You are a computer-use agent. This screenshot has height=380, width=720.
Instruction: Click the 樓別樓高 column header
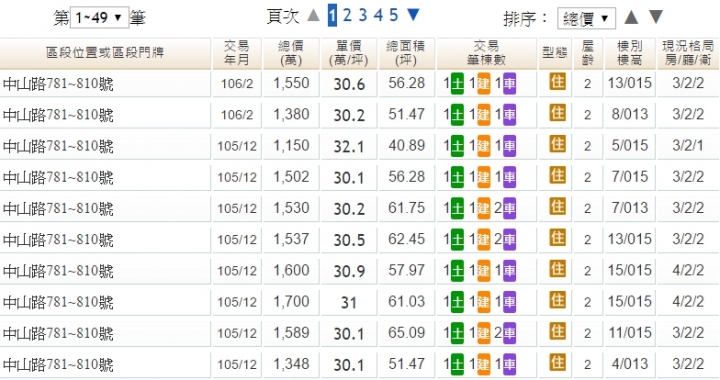coord(630,53)
